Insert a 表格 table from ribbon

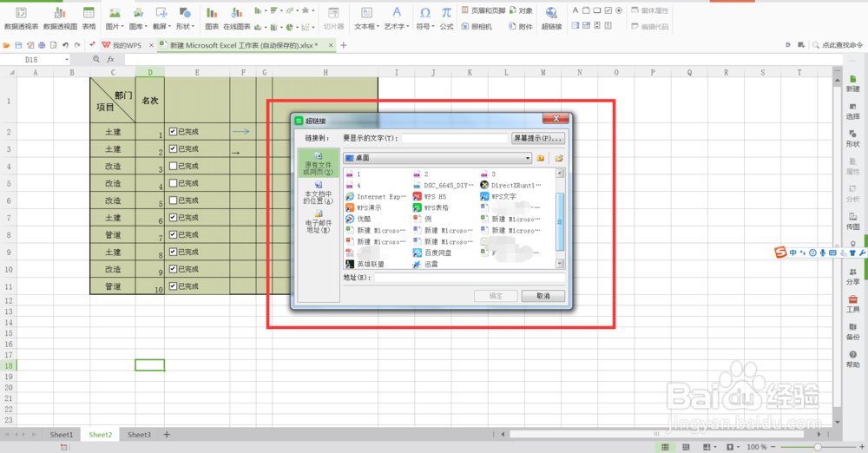click(89, 18)
